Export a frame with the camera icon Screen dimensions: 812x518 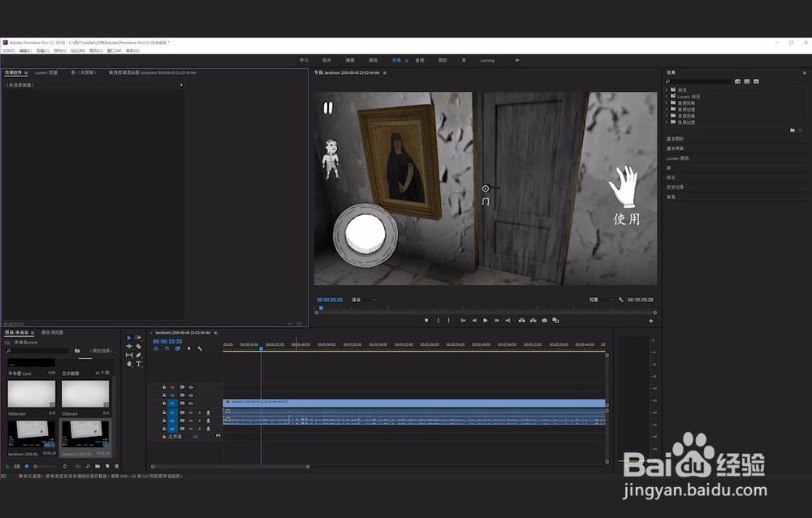[544, 321]
